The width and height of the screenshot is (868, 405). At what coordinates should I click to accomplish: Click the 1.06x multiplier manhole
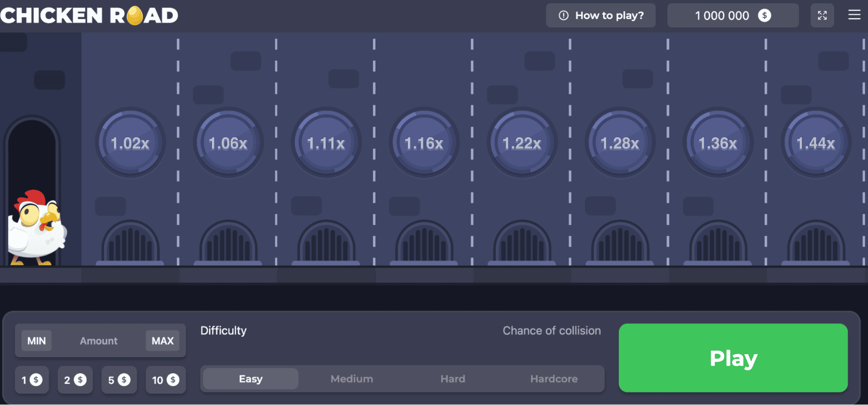228,143
